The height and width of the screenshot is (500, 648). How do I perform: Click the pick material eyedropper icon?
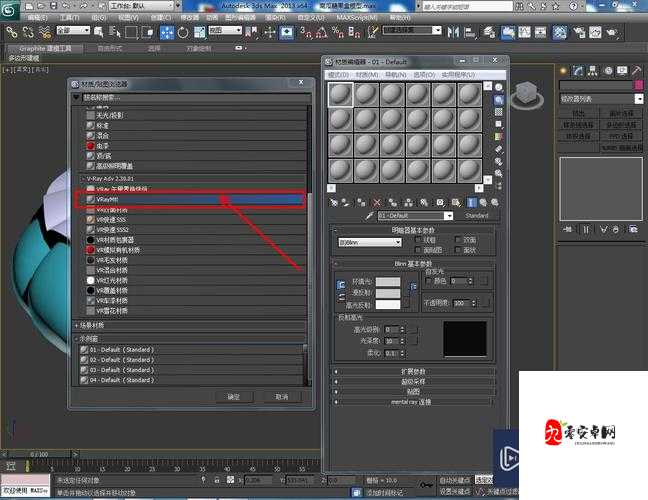(x=369, y=216)
